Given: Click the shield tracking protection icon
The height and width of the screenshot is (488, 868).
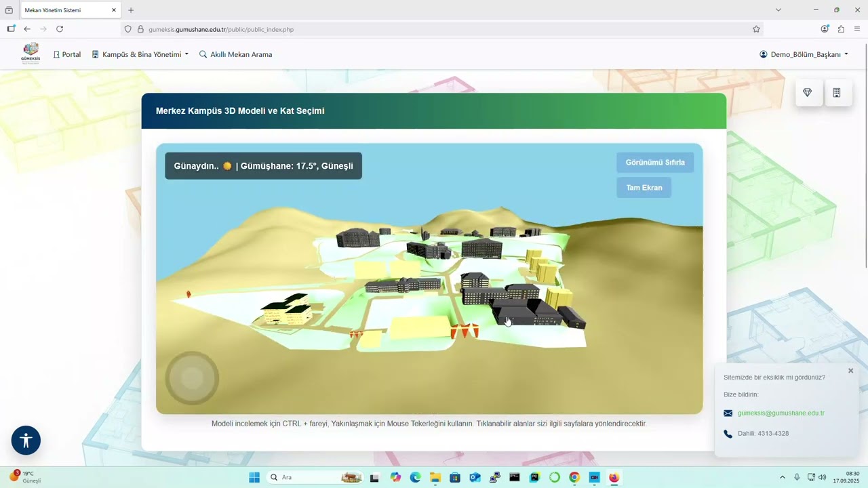Looking at the screenshot, I should pos(127,29).
